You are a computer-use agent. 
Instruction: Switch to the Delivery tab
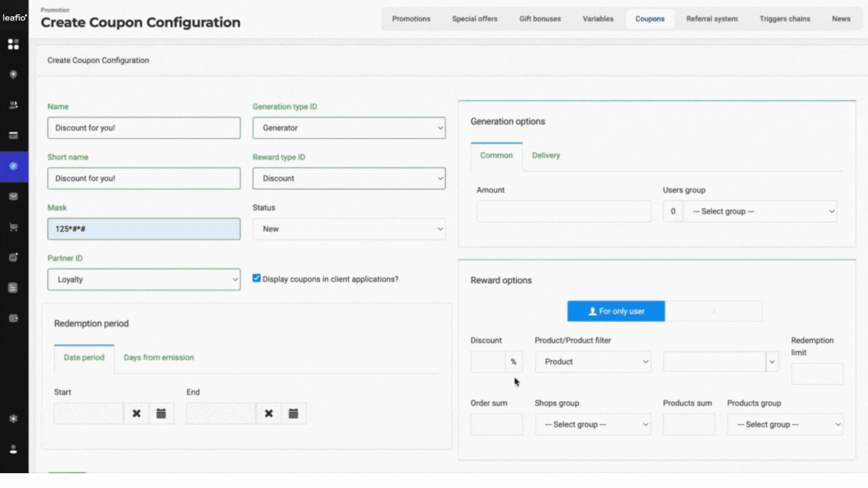click(x=546, y=156)
